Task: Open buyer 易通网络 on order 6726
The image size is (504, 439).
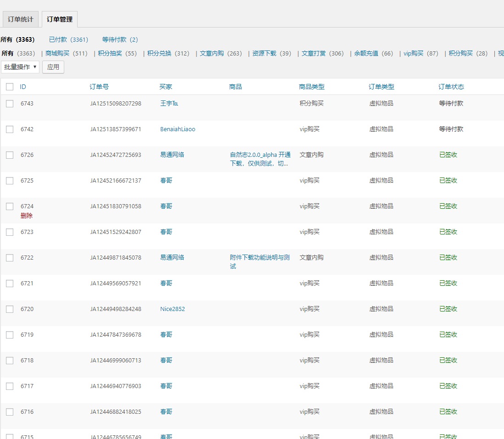Action: [172, 155]
